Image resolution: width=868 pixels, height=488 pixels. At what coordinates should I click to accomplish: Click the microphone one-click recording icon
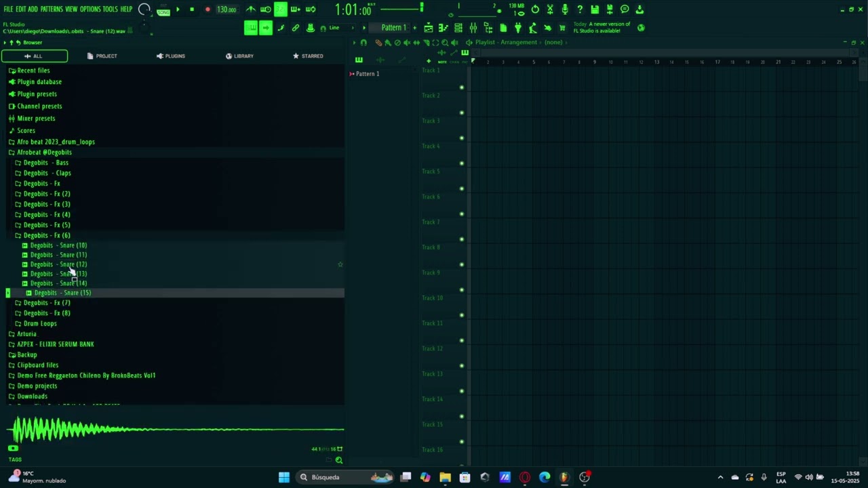[565, 9]
